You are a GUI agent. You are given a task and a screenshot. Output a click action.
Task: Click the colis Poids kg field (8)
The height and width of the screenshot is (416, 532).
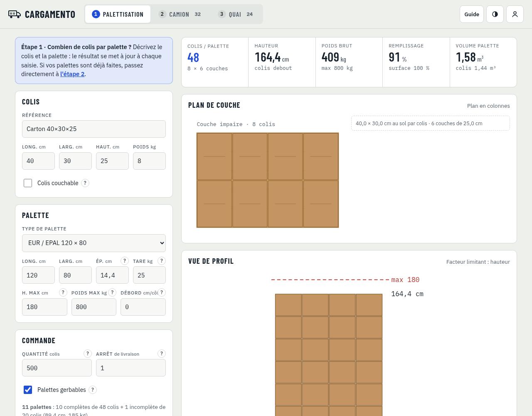pyautogui.click(x=149, y=161)
